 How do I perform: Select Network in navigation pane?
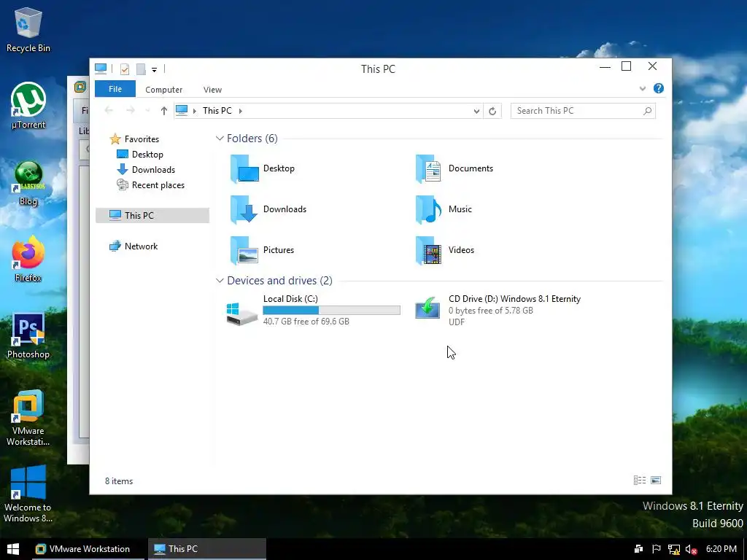coord(133,246)
